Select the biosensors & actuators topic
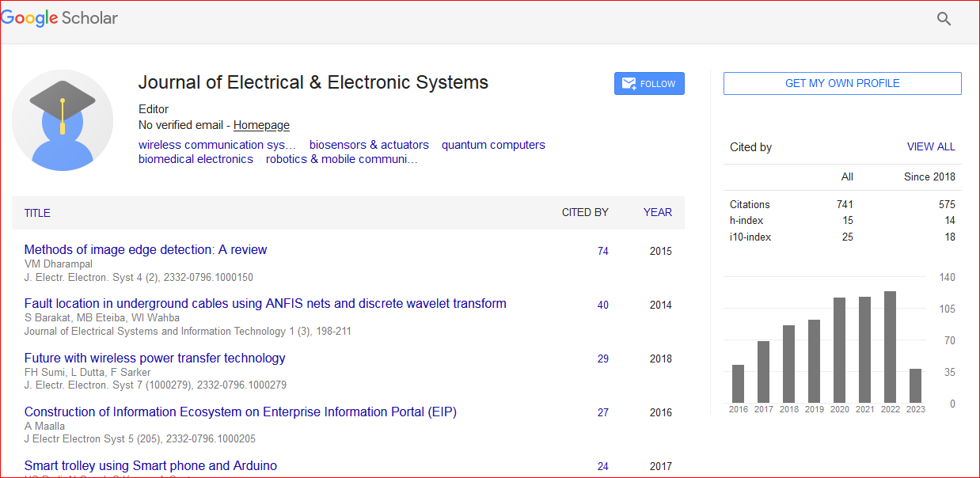Image resolution: width=980 pixels, height=478 pixels. (369, 145)
